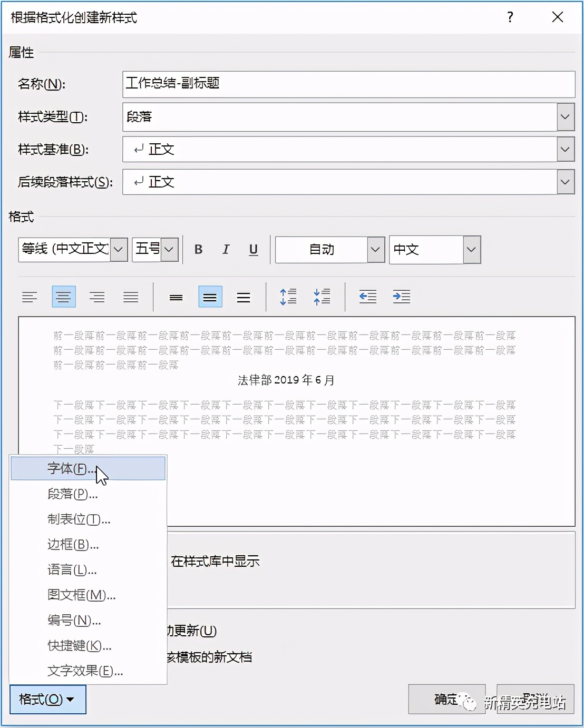Increase paragraph spacing icon
The height and width of the screenshot is (728, 584).
[x=288, y=297]
